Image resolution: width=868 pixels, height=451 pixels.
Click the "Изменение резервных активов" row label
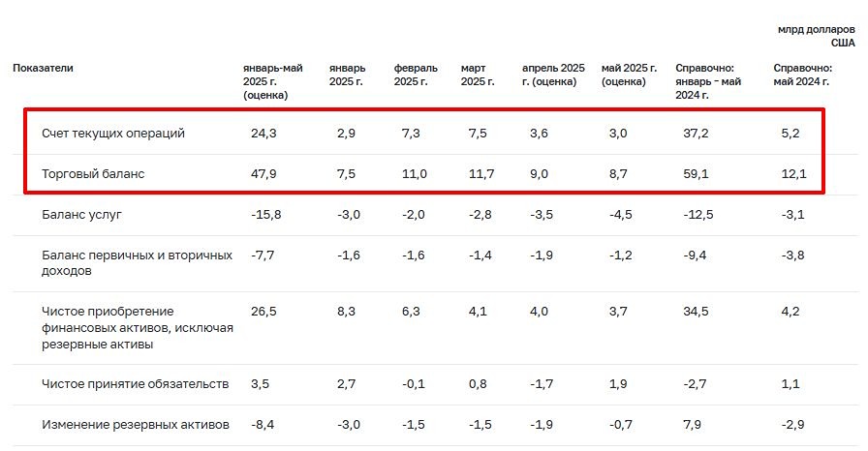[136, 425]
